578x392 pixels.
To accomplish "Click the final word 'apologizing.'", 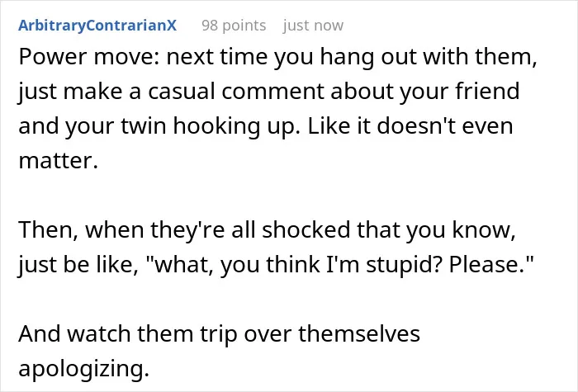I will (x=83, y=368).
